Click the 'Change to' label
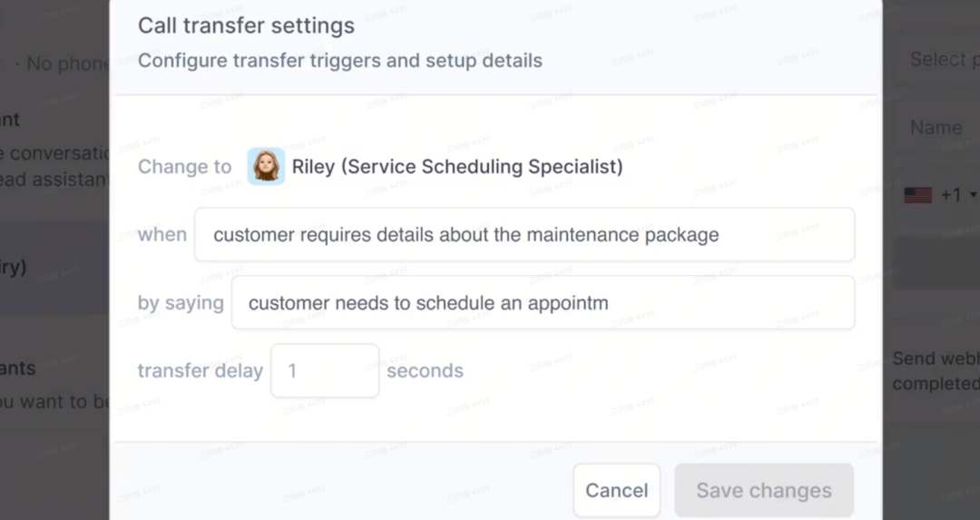This screenshot has height=520, width=980. (184, 167)
